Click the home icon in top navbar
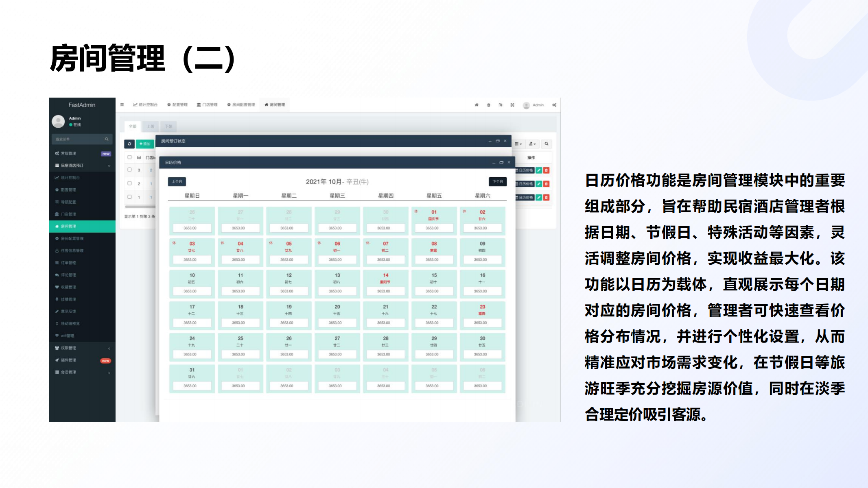Viewport: 868px width, 488px height. 477,105
